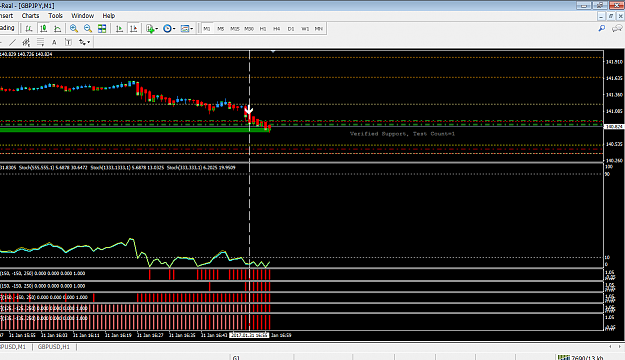Expand the periods dropdown arrow

(x=174, y=29)
